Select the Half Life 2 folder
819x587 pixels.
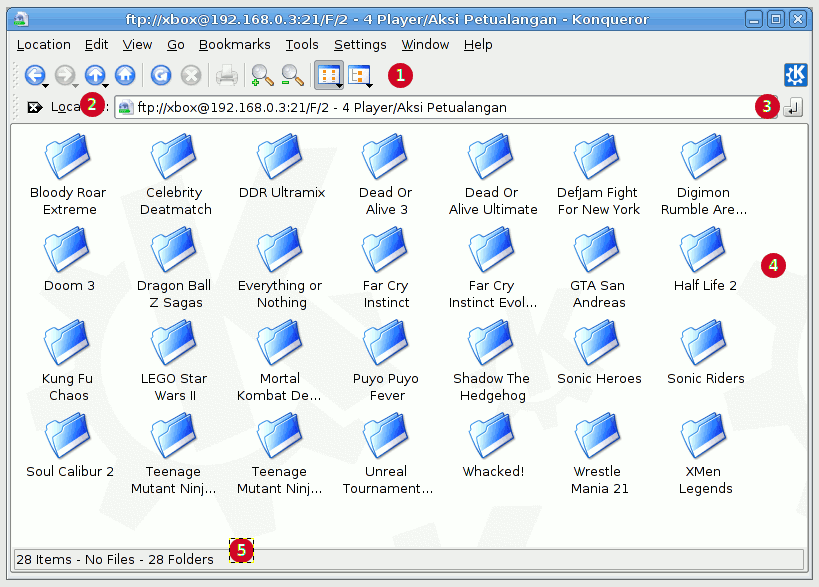705,260
